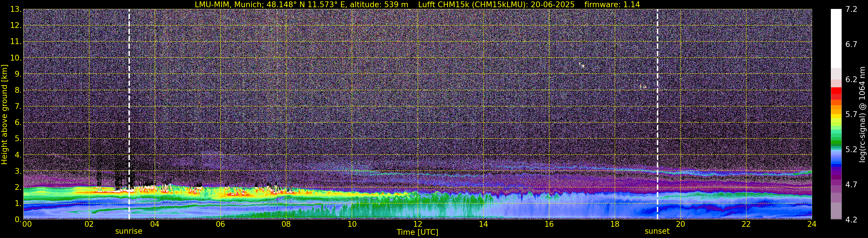Click the time axis tick "02"
This screenshot has width=868, height=238.
[x=89, y=224]
